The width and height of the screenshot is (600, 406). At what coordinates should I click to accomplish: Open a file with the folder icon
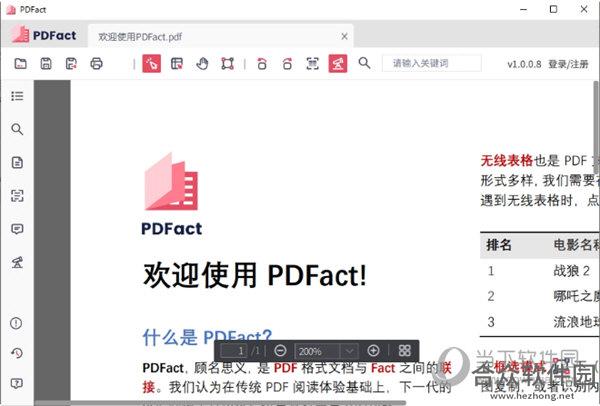pyautogui.click(x=21, y=64)
